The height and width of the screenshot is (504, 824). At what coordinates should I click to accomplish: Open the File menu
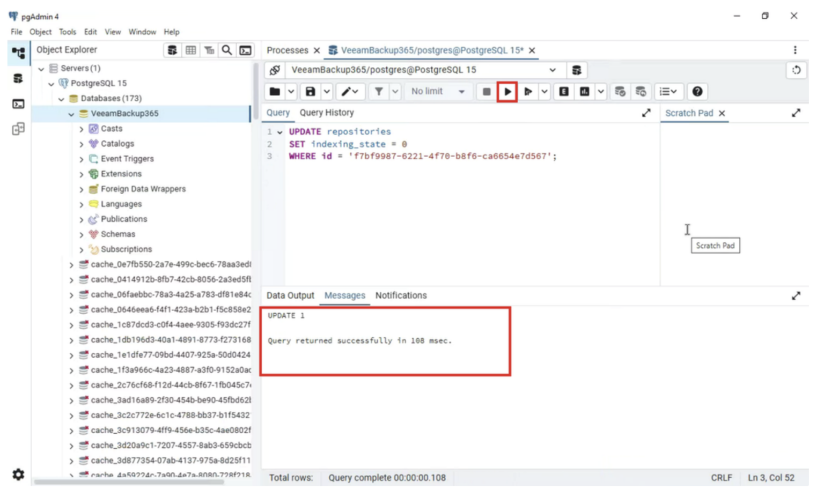[x=16, y=32]
